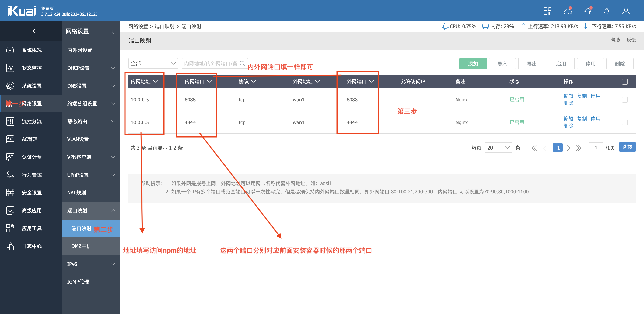644x314 pixels.
Task: Open 日志中心 document icon
Action: [10, 246]
